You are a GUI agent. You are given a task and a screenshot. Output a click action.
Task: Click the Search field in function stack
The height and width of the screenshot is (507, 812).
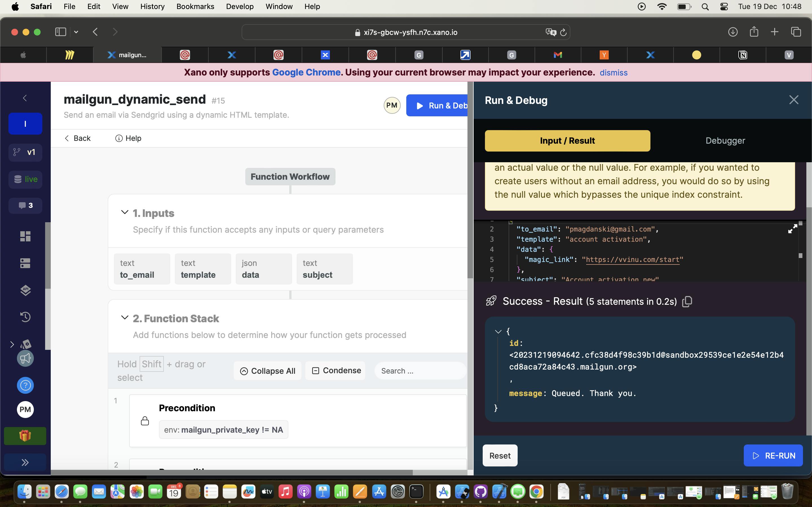point(420,371)
